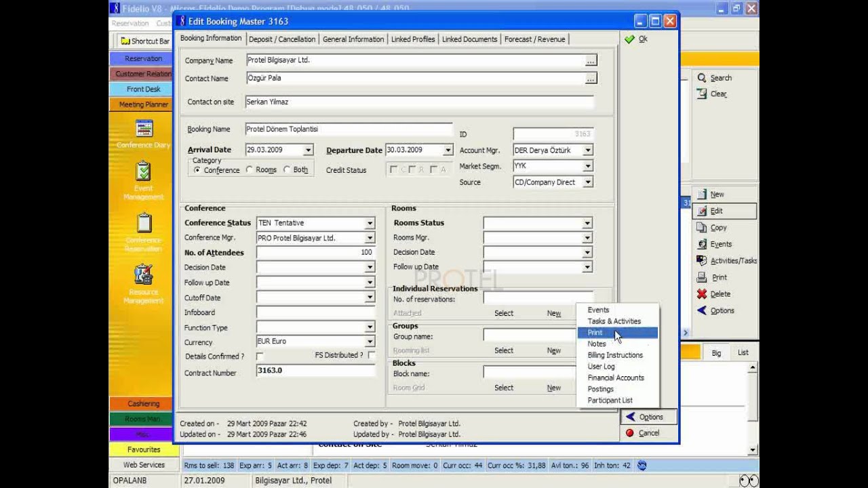The height and width of the screenshot is (488, 868).
Task: Check the FS Distributed checkbox
Action: pos(372,355)
